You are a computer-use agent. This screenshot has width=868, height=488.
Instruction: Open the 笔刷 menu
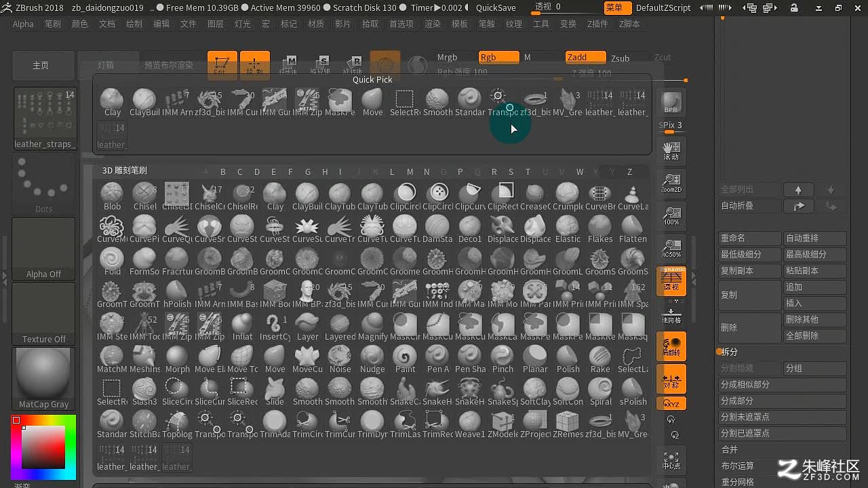[x=53, y=24]
